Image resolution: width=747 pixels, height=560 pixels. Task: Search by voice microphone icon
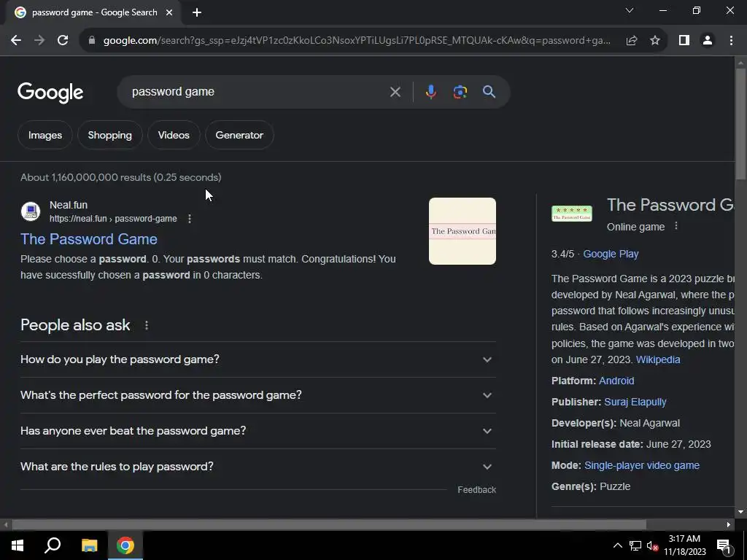click(x=430, y=92)
